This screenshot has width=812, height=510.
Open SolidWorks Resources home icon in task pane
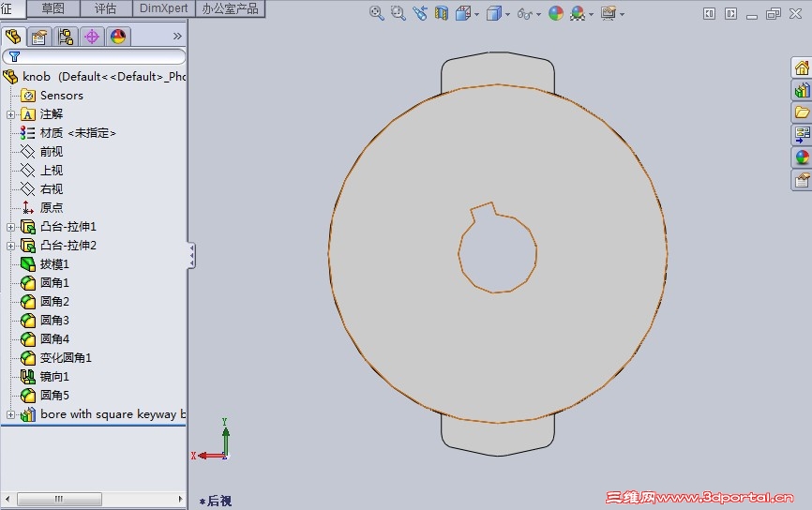pos(802,67)
